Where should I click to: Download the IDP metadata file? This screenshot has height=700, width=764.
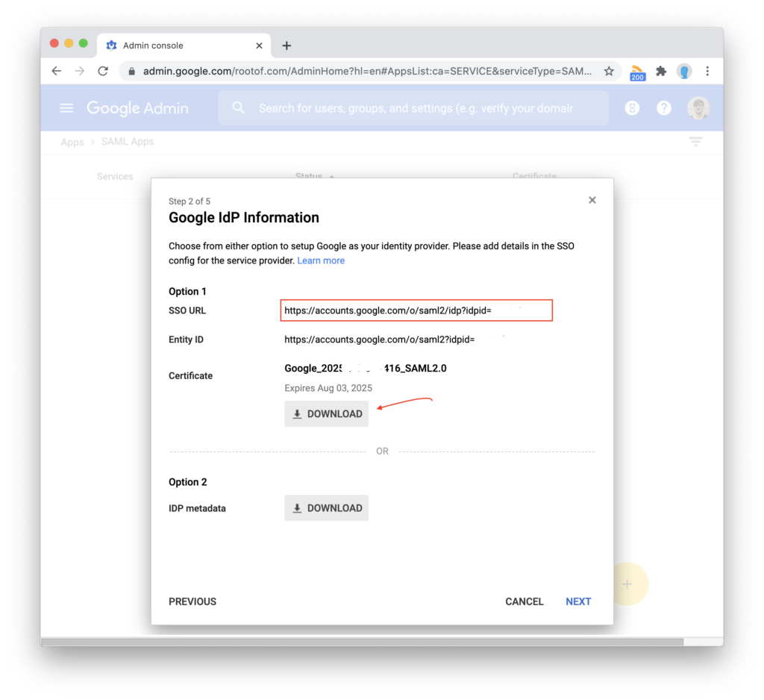(327, 508)
